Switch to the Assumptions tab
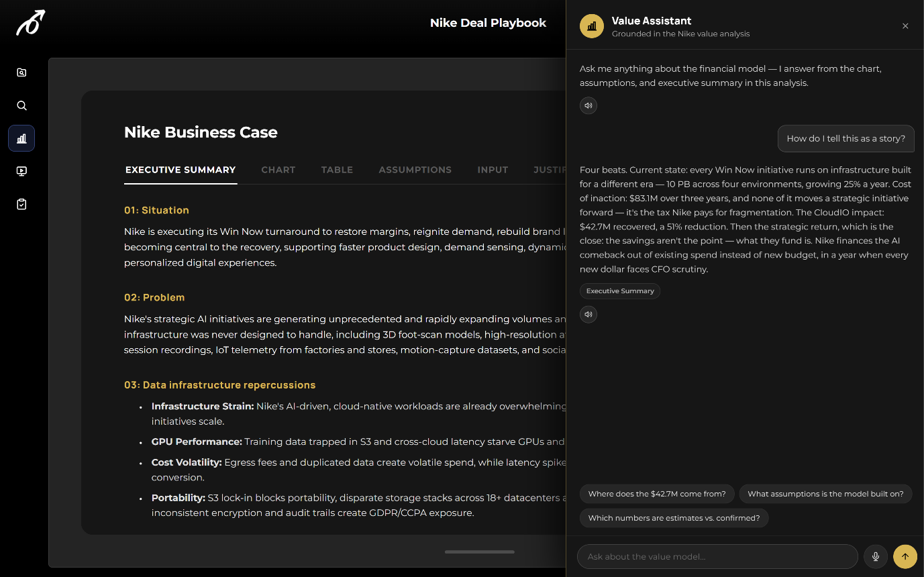924x577 pixels. [415, 170]
